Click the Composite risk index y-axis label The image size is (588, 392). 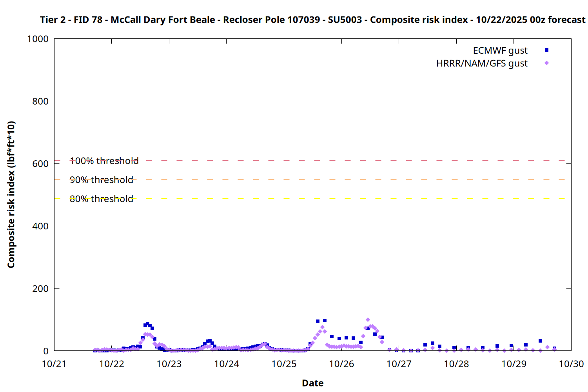click(11, 194)
